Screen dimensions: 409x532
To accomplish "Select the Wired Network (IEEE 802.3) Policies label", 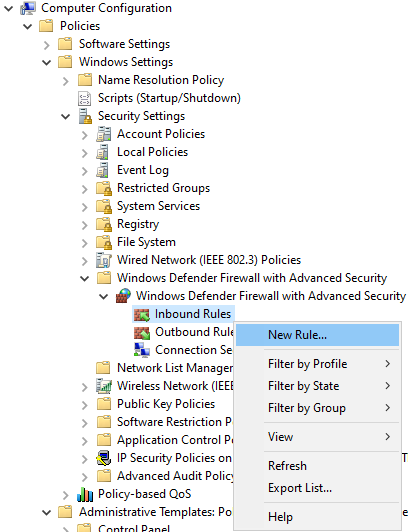I will tap(209, 260).
